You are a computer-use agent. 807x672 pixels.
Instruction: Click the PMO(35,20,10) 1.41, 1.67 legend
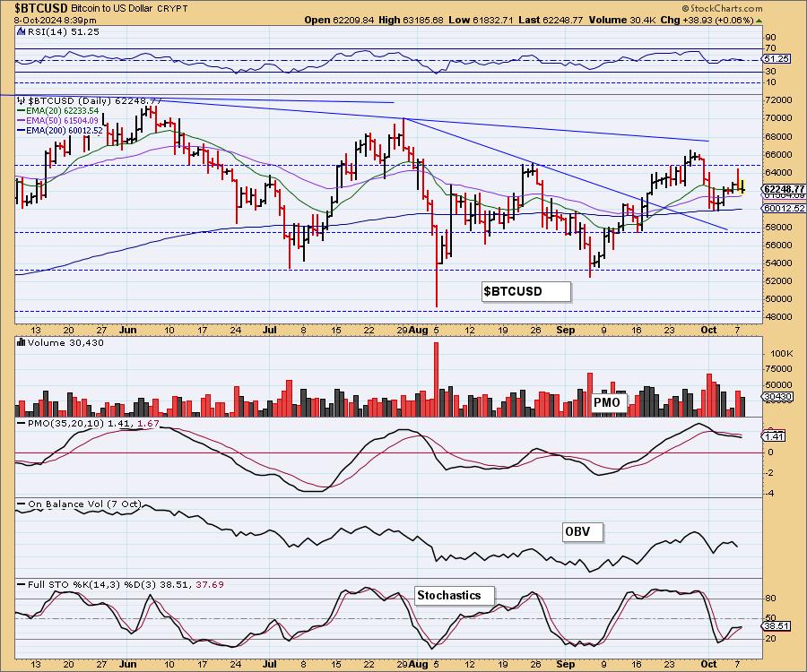89,424
